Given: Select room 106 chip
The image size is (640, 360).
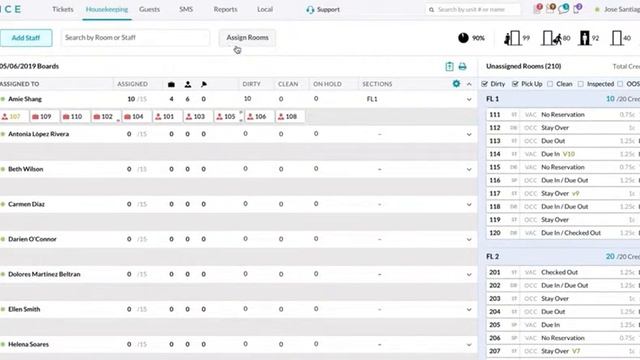Looking at the screenshot, I should 260,116.
